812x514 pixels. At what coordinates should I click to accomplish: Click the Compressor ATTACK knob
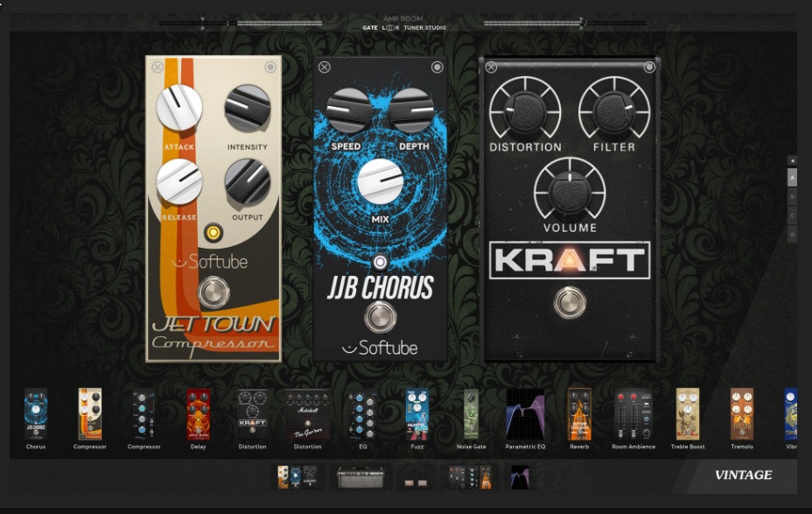click(179, 107)
